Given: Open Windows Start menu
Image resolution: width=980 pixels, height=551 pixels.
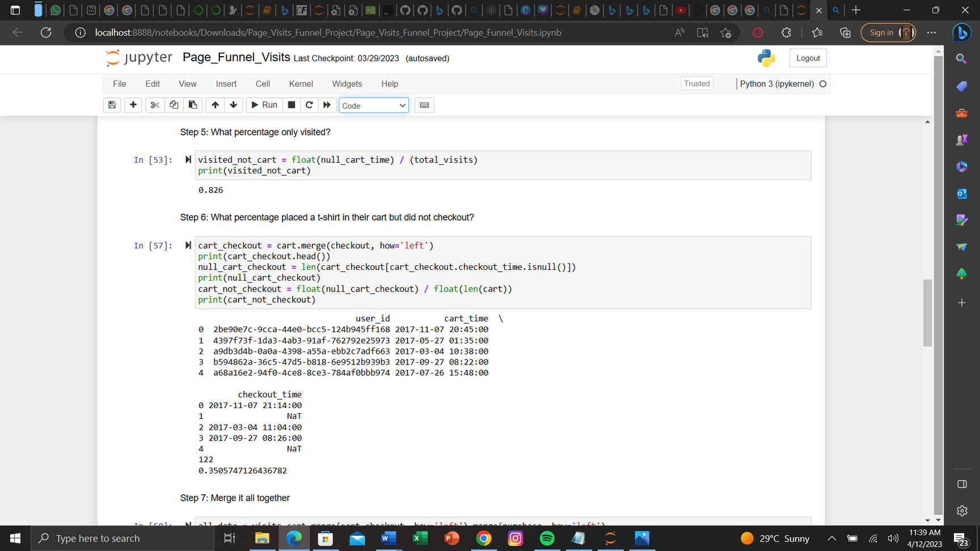Looking at the screenshot, I should [15, 538].
